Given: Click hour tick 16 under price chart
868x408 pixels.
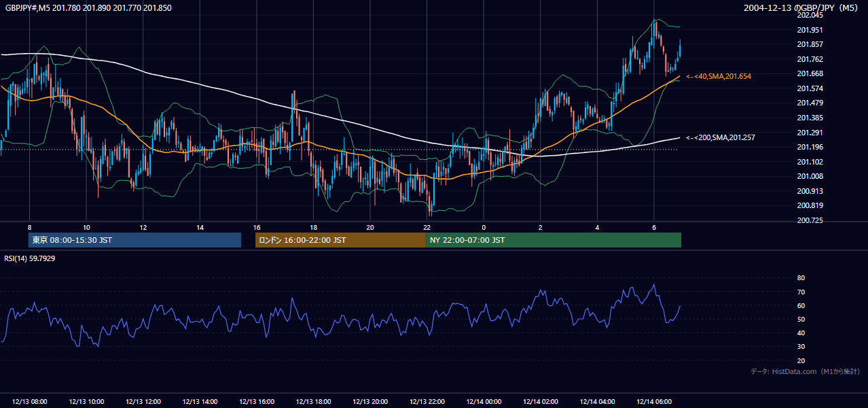Looking at the screenshot, I should coord(257,227).
